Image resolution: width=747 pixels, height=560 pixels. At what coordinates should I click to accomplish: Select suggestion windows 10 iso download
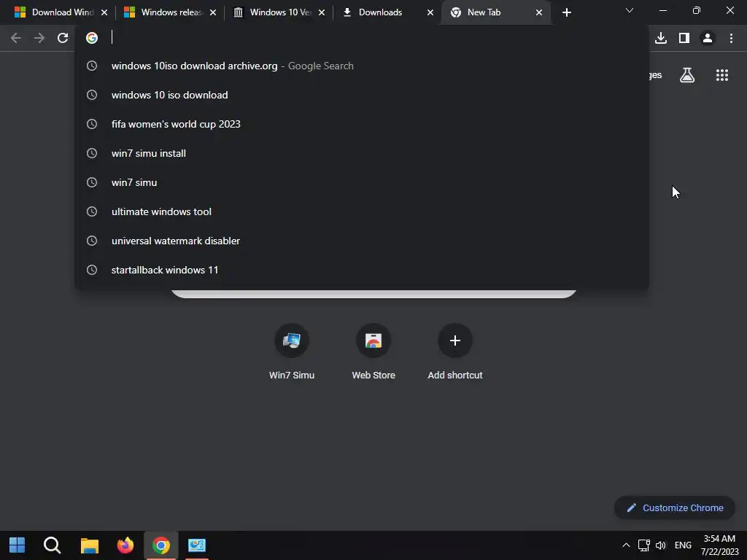[362, 95]
